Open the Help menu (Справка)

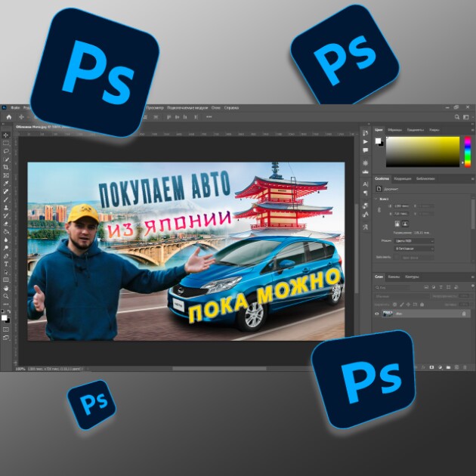(232, 108)
